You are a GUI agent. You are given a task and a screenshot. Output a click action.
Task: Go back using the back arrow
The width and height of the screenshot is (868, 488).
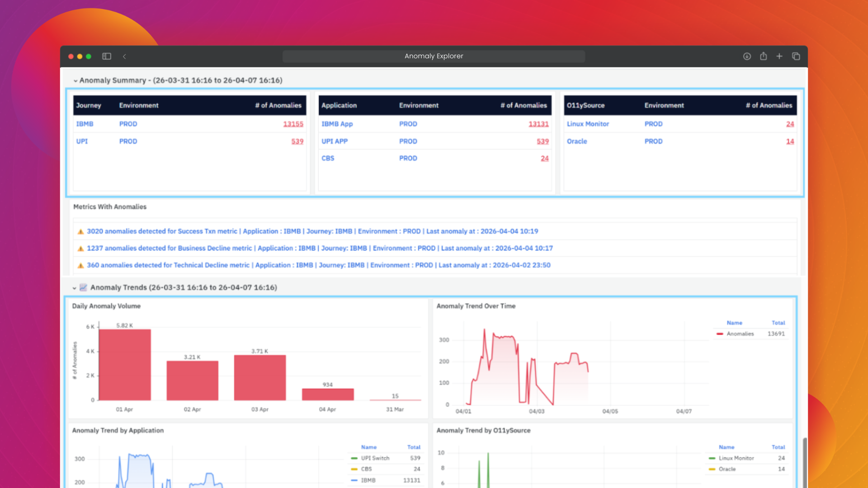click(124, 56)
